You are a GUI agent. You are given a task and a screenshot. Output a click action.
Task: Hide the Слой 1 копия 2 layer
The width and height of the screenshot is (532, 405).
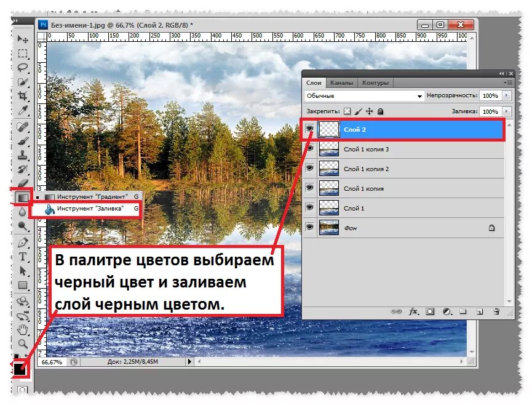309,168
